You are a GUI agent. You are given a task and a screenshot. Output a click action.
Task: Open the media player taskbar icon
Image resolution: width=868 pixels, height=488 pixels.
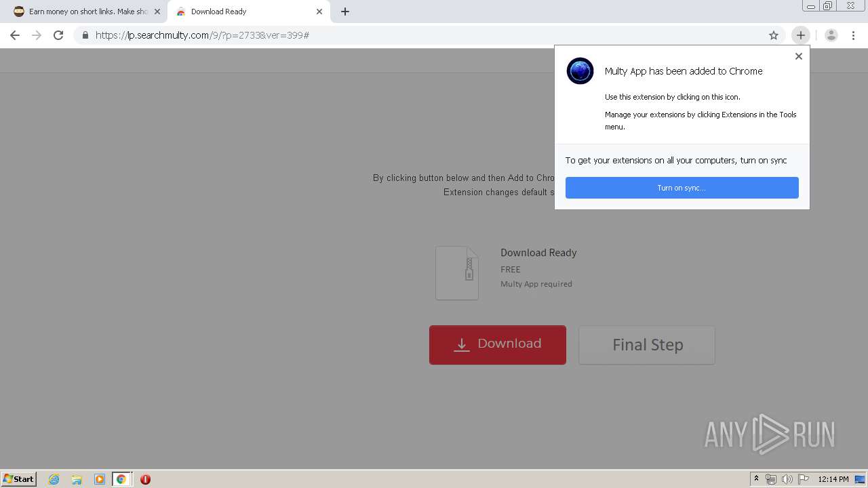coord(99,479)
